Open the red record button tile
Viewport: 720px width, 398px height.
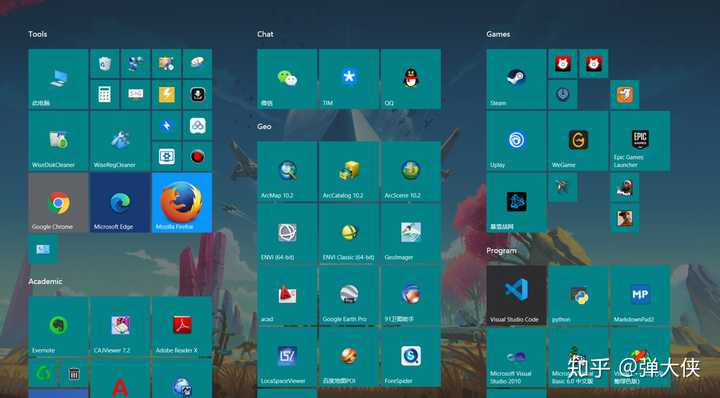197,157
